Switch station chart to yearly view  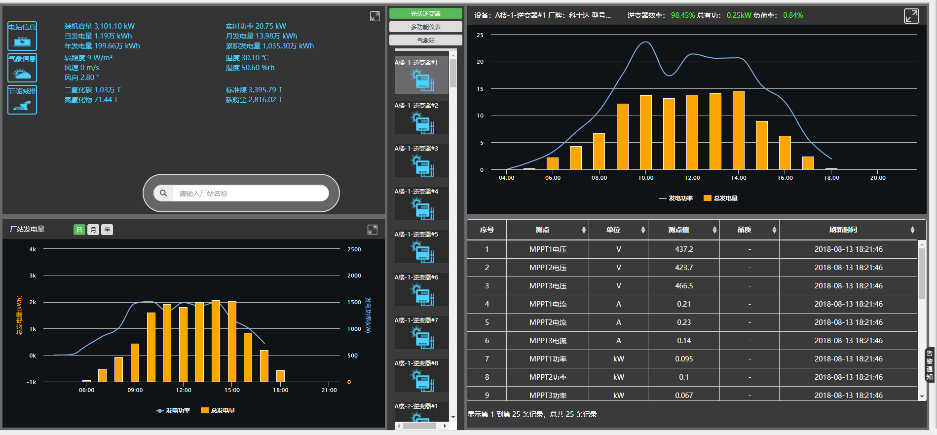coord(106,229)
